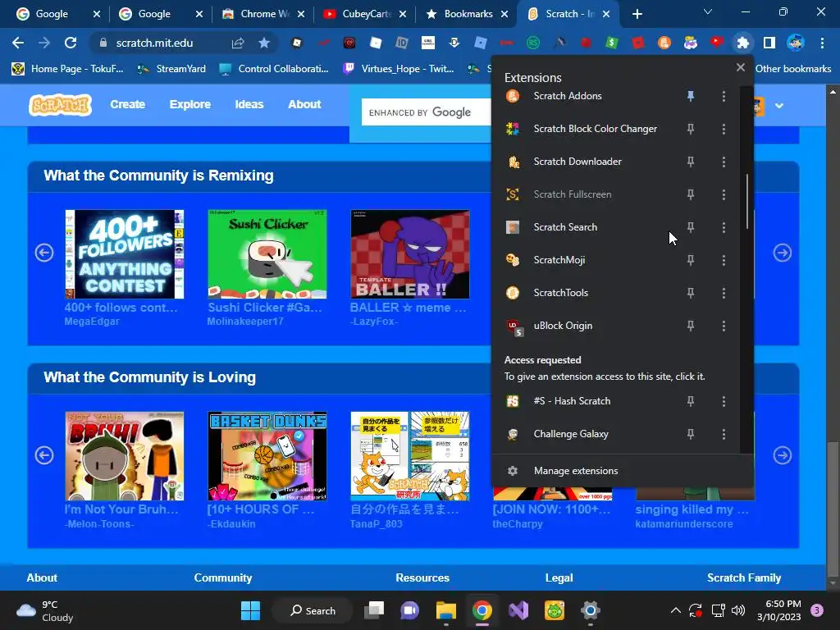This screenshot has width=840, height=630.
Task: Open the tab search chevron in title bar
Action: coord(708,11)
